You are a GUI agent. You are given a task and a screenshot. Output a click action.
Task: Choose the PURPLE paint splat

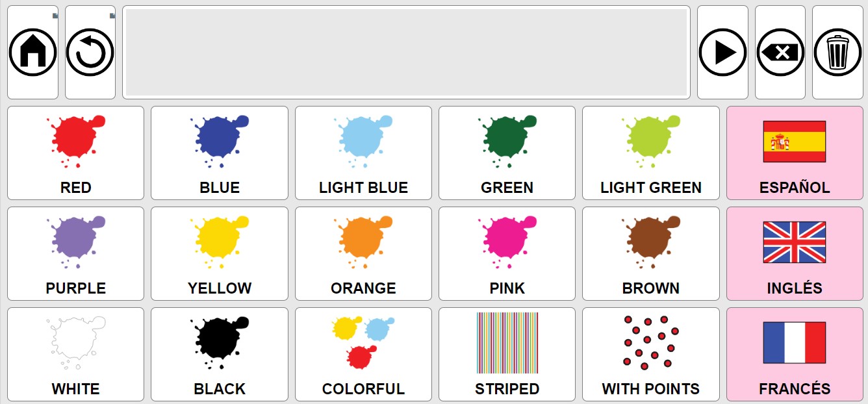(x=75, y=254)
